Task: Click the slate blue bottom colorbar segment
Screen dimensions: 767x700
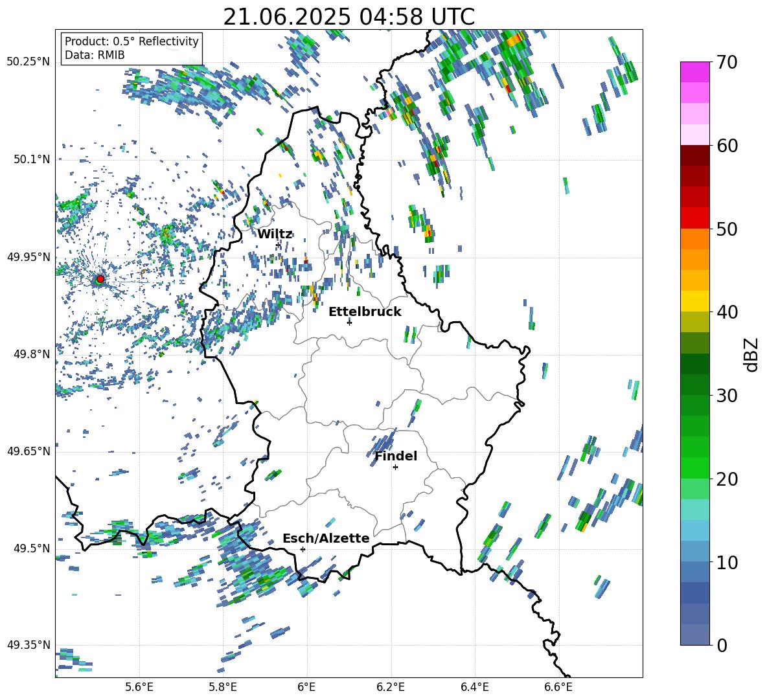Action: click(694, 635)
